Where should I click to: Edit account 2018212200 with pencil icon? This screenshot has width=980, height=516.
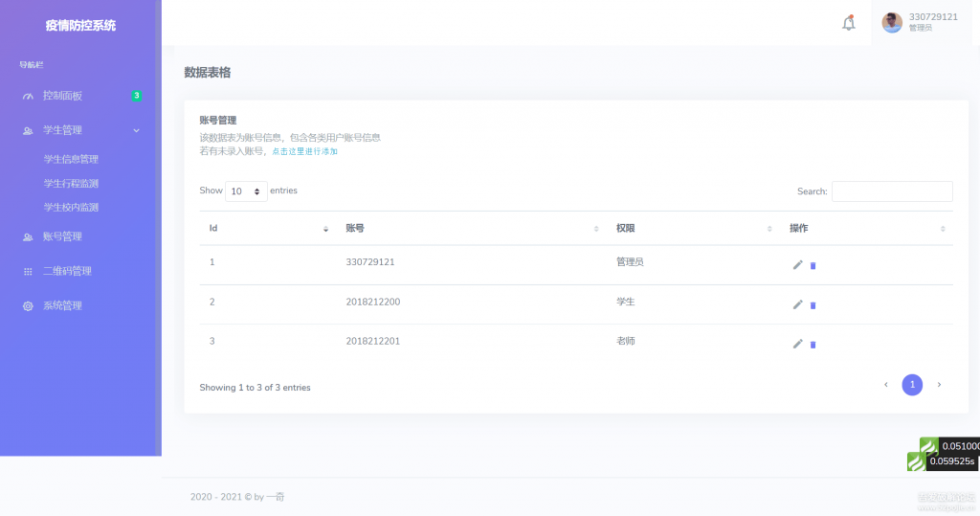[797, 304]
